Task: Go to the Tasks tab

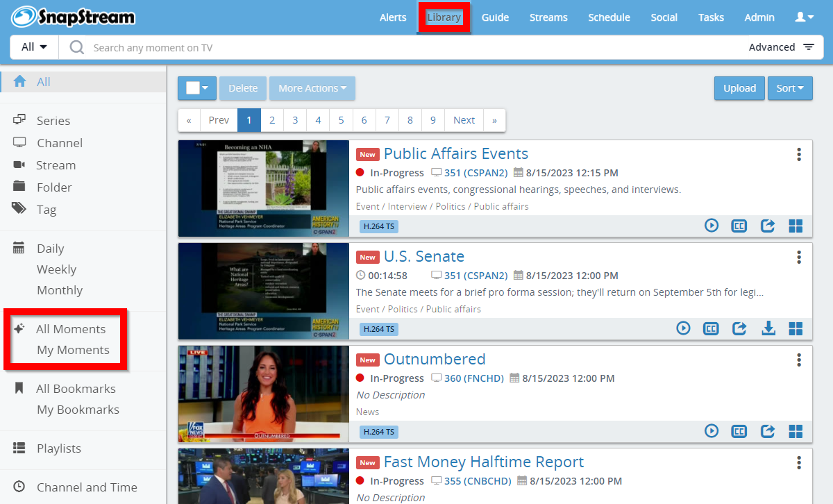Action: point(711,17)
